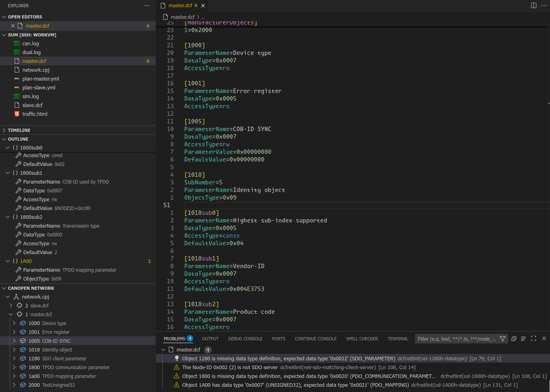Switch to the Terminal tab

pyautogui.click(x=397, y=339)
